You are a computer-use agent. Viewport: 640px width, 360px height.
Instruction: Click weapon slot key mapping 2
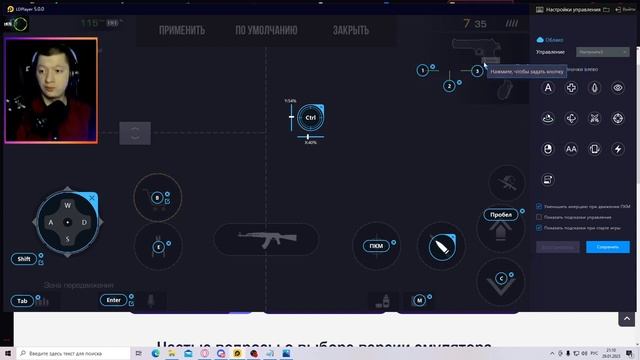pyautogui.click(x=449, y=86)
